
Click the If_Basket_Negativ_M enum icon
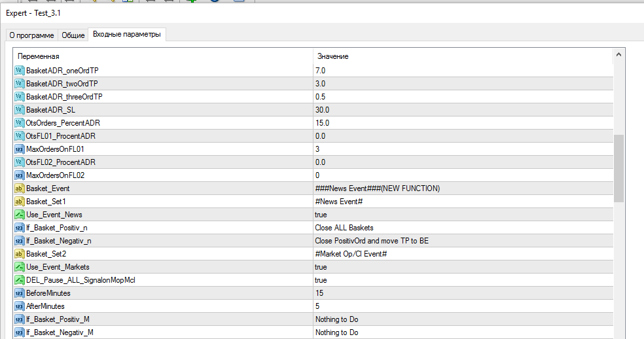tap(19, 332)
